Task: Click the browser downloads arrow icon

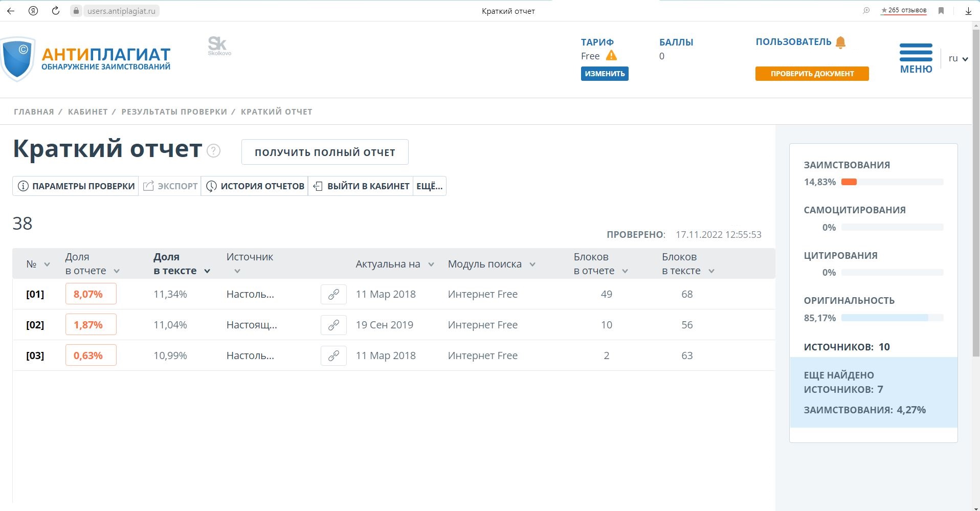Action: 968,11
